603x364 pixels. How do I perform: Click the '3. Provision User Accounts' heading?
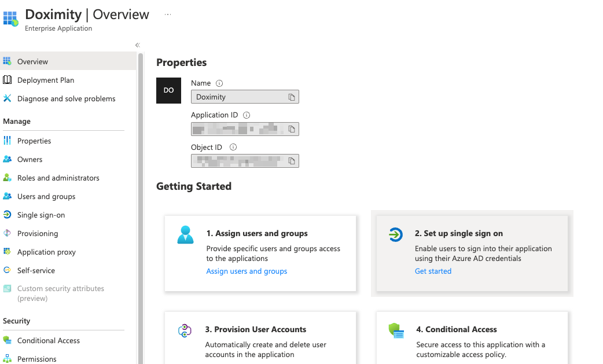(255, 329)
